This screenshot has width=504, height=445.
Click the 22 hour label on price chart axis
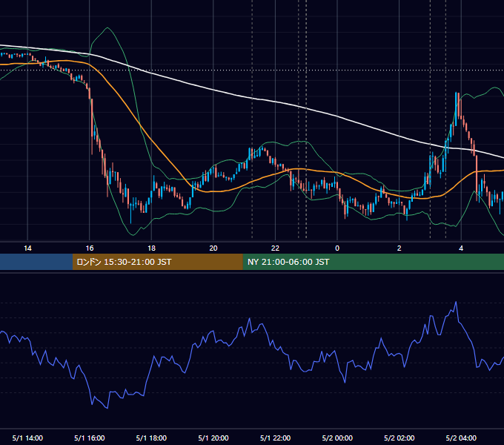click(x=275, y=248)
